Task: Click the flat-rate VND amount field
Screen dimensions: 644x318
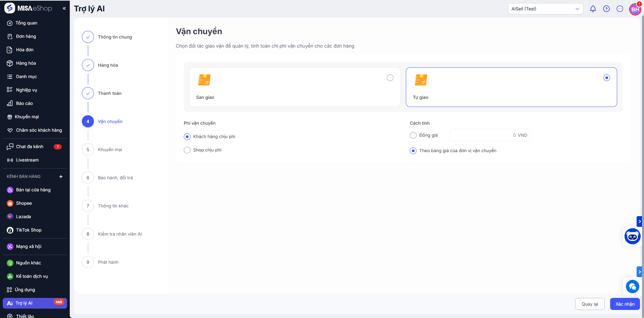Action: point(489,135)
